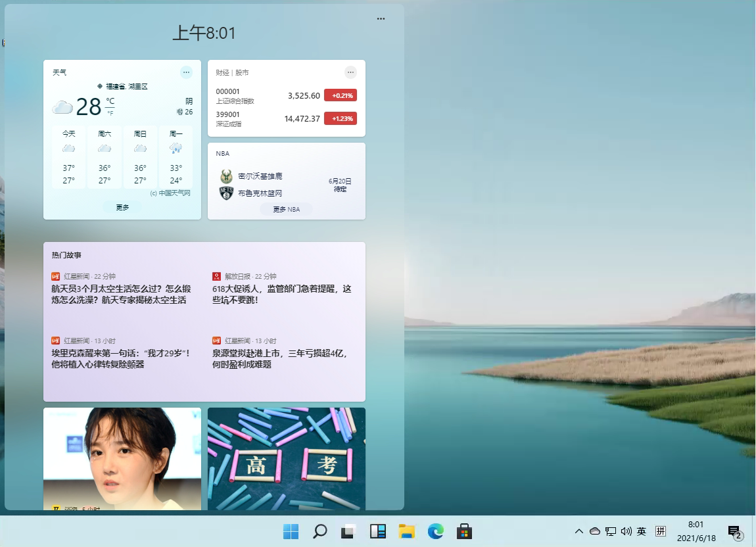The width and height of the screenshot is (756, 547).
Task: Click the Widgets icon on the taskbar
Action: (377, 531)
